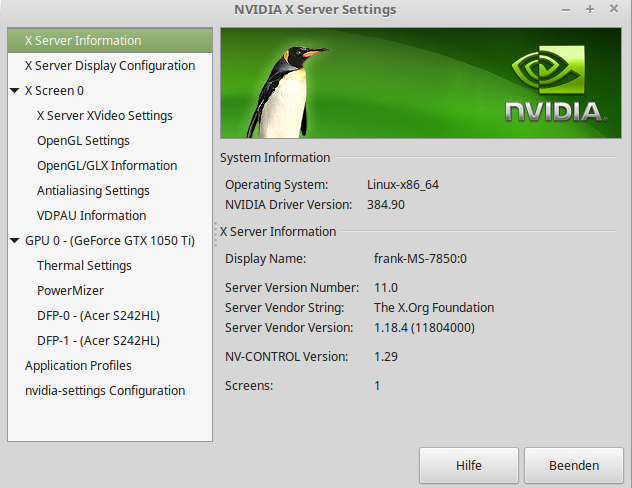Click the NV-CONTROL Version label
632x488 pixels.
click(287, 357)
